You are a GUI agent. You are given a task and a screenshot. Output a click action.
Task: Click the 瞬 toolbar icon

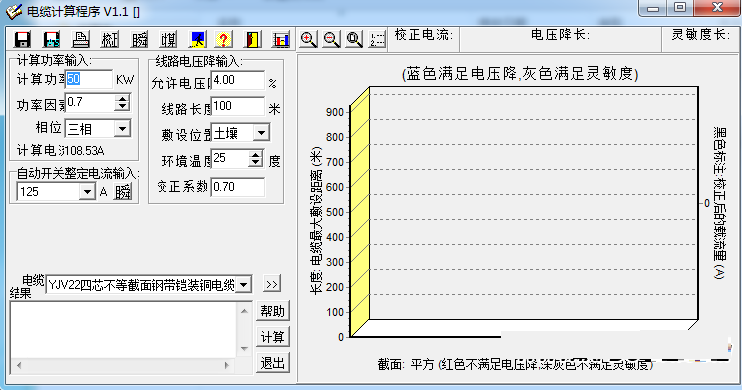click(x=139, y=39)
